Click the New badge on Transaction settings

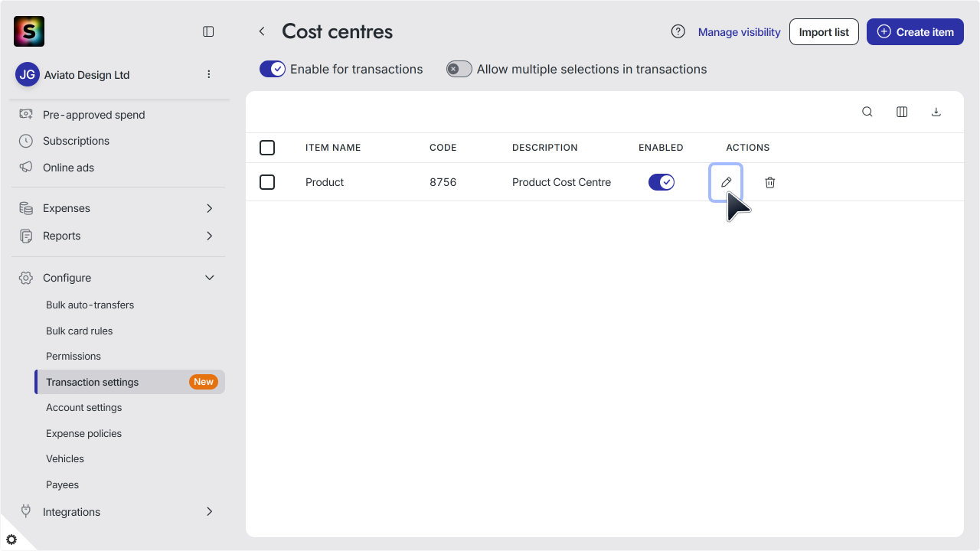[x=204, y=382]
